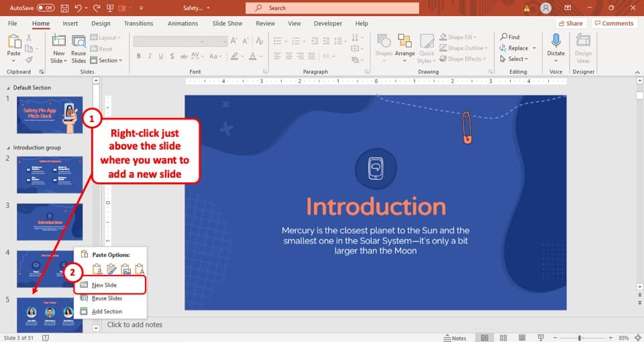Collapse the Introduction group section
This screenshot has height=342, width=644.
[8, 148]
